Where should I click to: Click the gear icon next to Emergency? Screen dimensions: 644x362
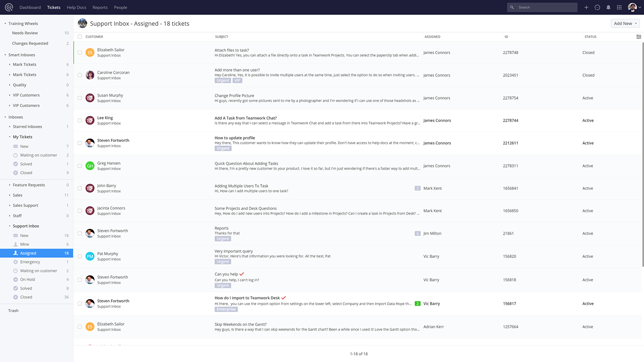point(15,262)
